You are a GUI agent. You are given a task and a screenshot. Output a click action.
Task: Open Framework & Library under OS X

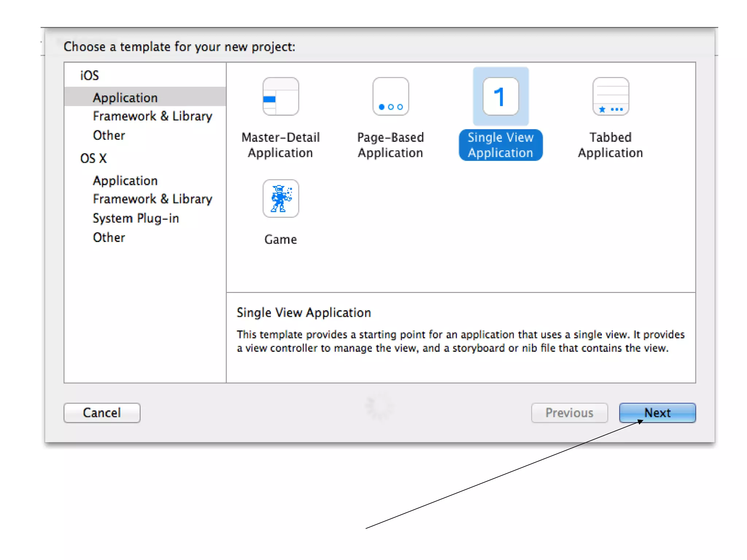pos(152,199)
